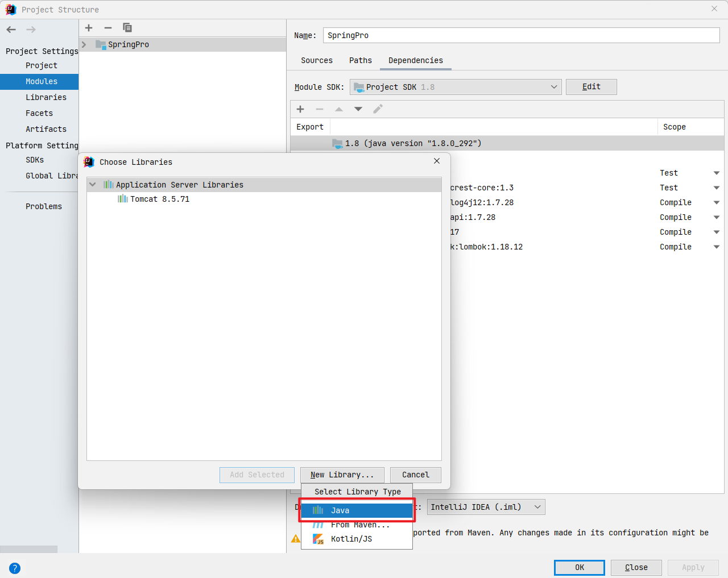Open scope dropdown for lombok:1.18.12 row
The width and height of the screenshot is (728, 578).
click(x=717, y=247)
